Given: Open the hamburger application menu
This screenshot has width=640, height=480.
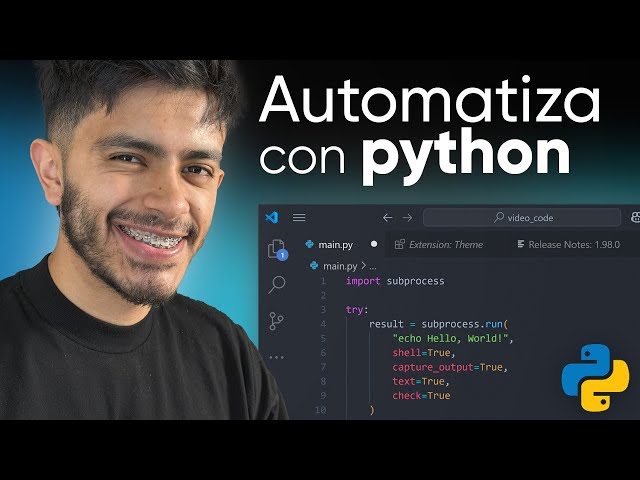Looking at the screenshot, I should coord(299,218).
